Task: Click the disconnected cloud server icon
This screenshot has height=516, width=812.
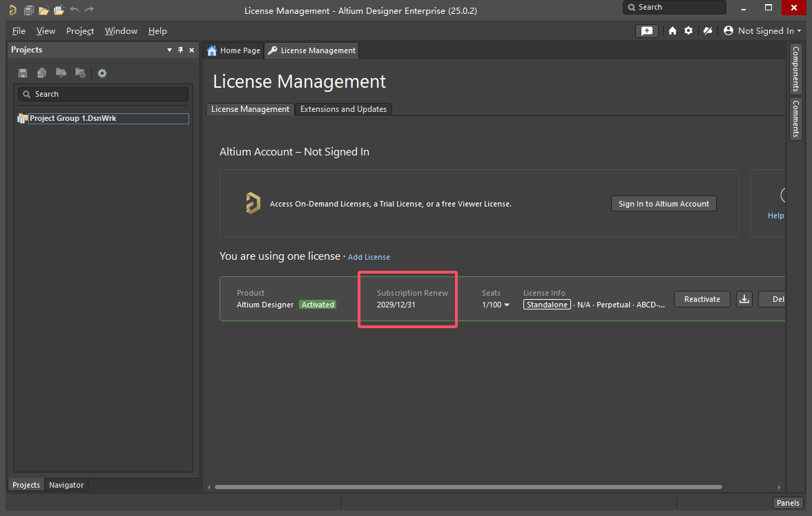Action: coord(707,31)
